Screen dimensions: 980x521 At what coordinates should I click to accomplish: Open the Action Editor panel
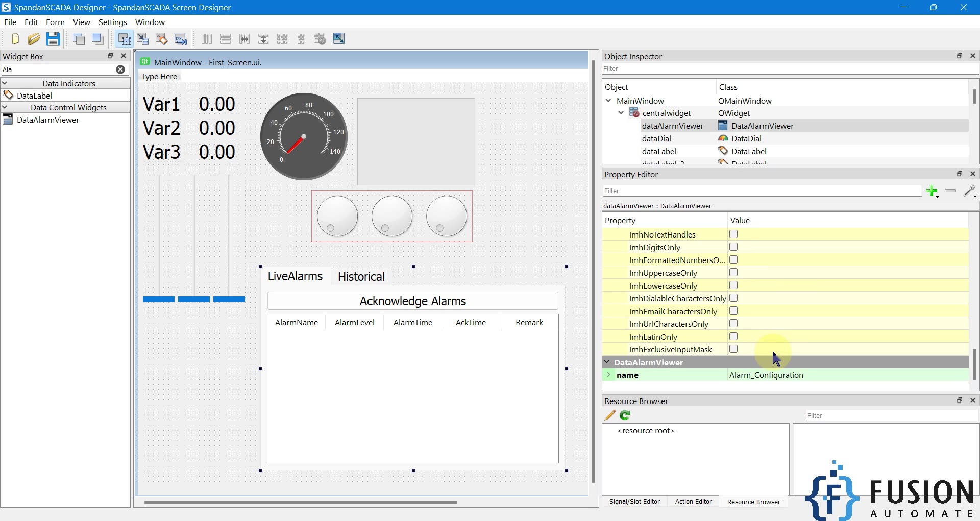click(693, 501)
